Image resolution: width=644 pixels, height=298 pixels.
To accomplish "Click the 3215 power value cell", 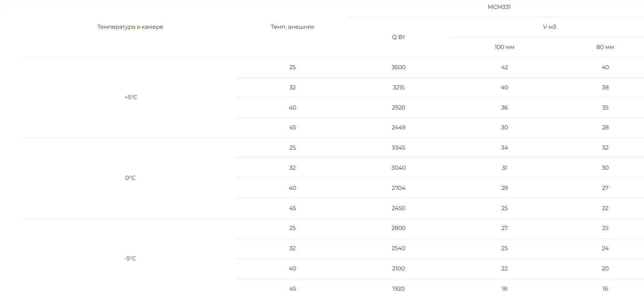I will [398, 88].
